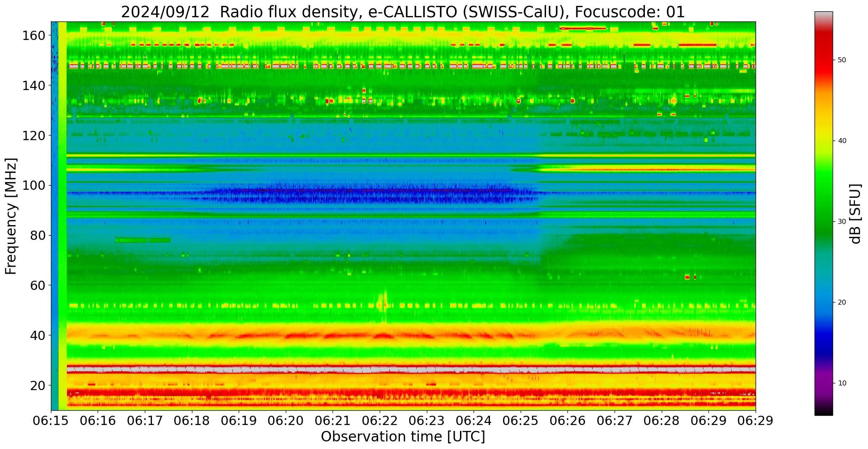Click the 120 frequency tick label
868x449 pixels.
point(33,135)
